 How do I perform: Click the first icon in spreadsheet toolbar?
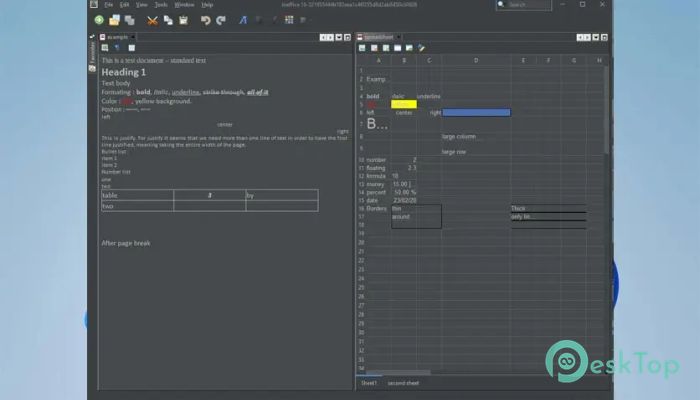(x=362, y=48)
